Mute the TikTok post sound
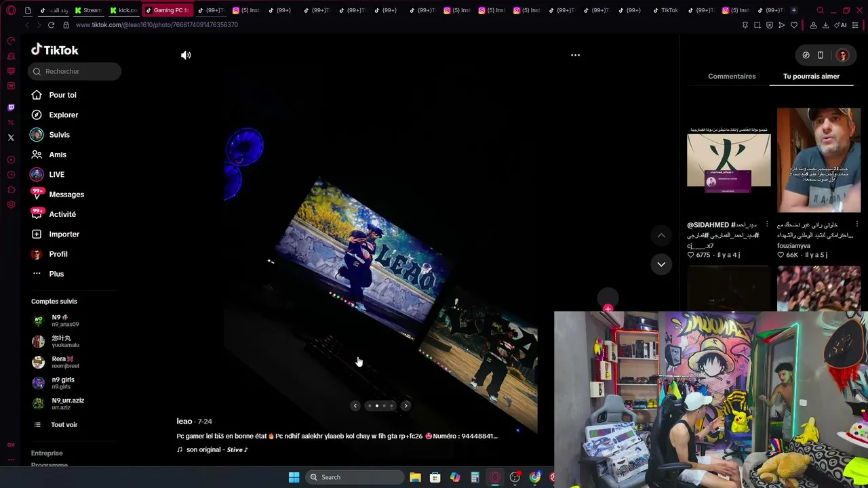Viewport: 868px width, 488px height. click(186, 55)
